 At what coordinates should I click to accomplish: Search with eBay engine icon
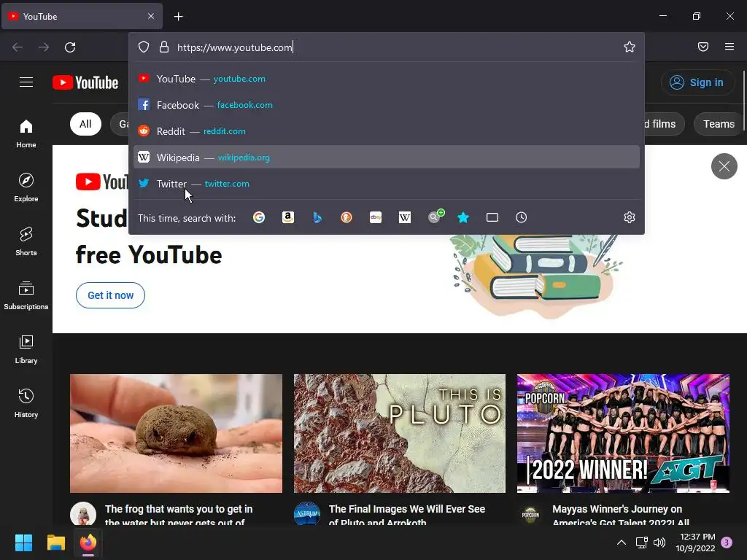(x=376, y=217)
